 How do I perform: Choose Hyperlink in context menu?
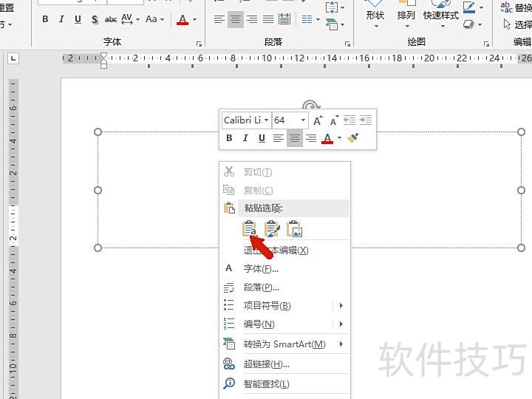coord(284,364)
